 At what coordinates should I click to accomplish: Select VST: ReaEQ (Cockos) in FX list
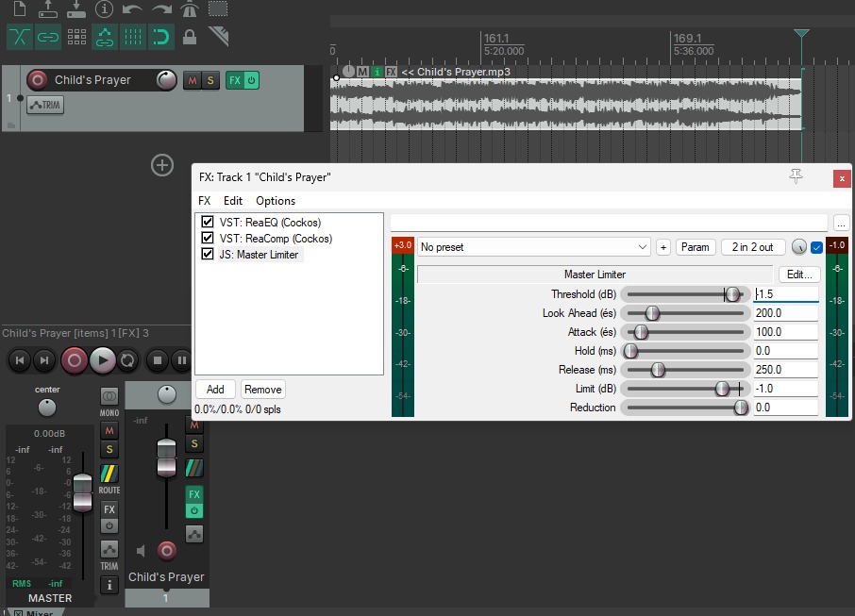(x=270, y=223)
